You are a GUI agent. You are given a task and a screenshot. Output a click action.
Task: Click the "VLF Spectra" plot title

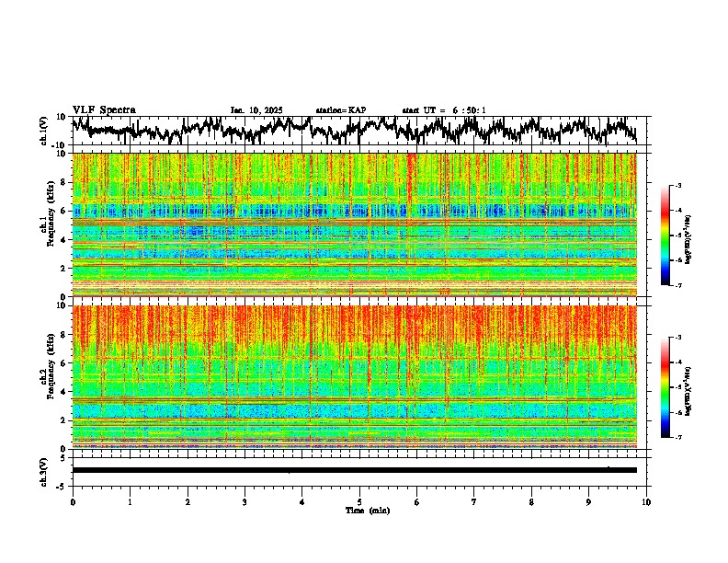[104, 110]
